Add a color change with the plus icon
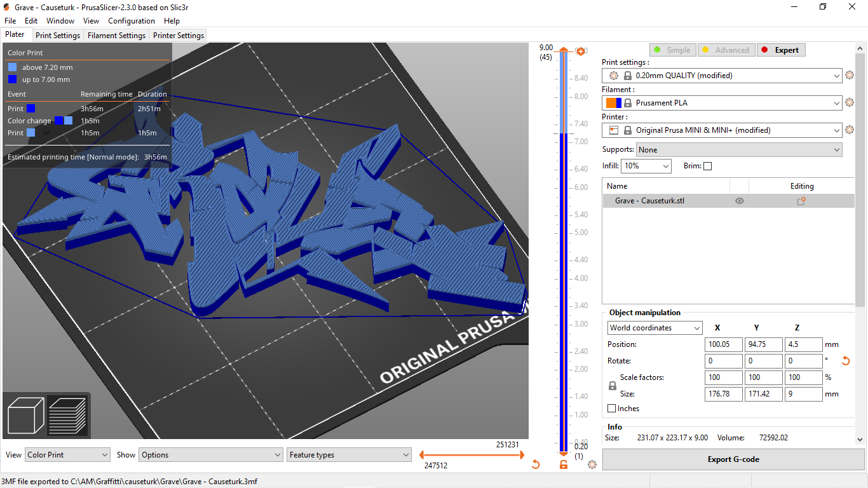The width and height of the screenshot is (868, 488). pyautogui.click(x=580, y=51)
